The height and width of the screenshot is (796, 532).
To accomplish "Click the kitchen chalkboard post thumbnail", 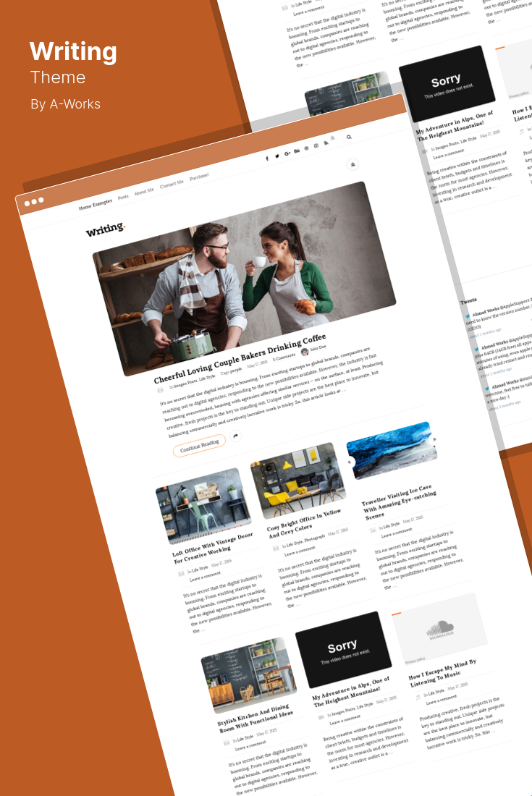I will click(x=249, y=676).
